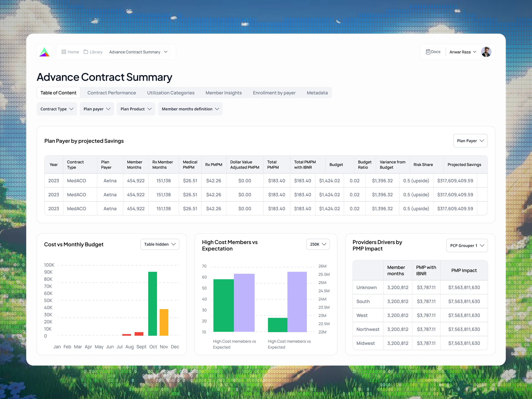Switch to the Contract Performance tab

pyautogui.click(x=112, y=93)
